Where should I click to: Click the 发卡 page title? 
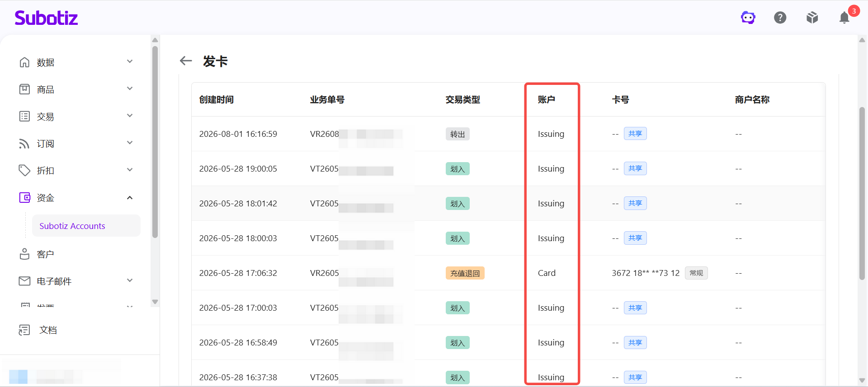[x=215, y=61]
